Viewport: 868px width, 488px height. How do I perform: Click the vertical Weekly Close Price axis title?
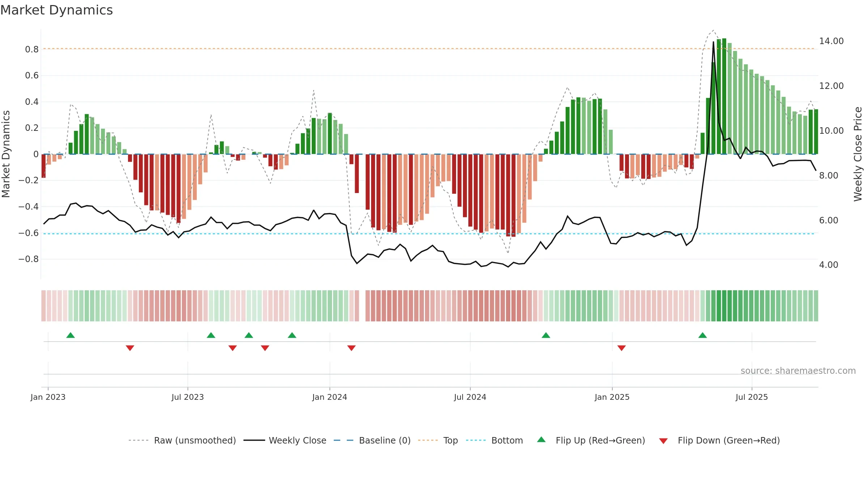tap(858, 154)
